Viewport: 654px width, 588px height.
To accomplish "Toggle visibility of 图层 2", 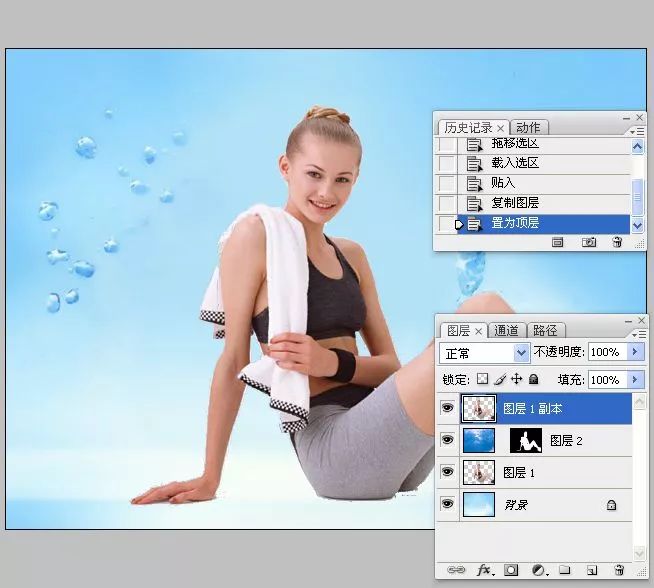I will coord(448,440).
